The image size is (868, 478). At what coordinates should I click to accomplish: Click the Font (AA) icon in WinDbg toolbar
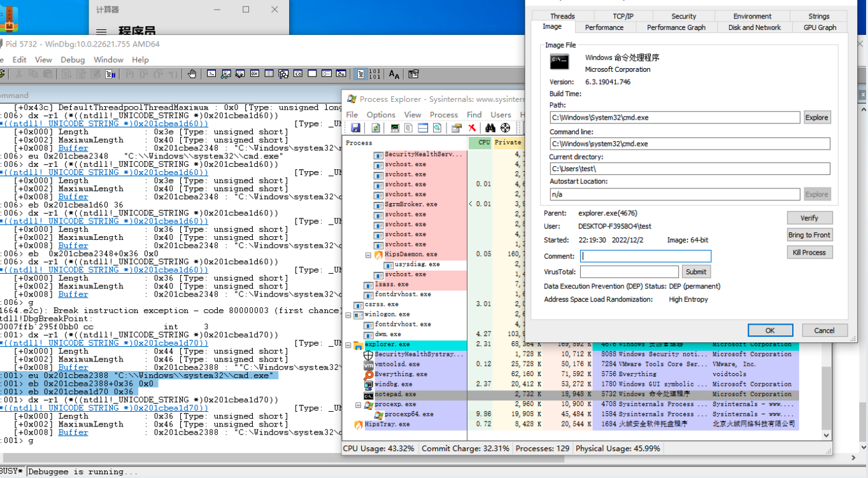coord(394,74)
